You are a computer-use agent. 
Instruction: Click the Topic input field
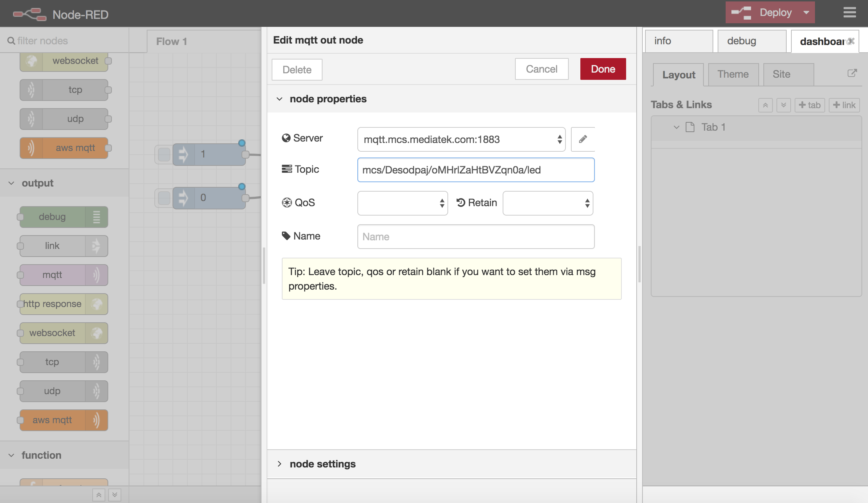tap(476, 170)
